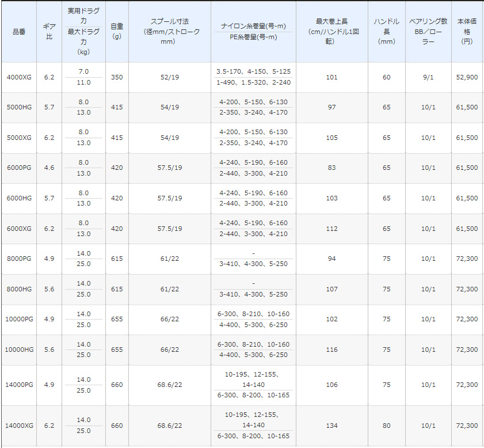Viewport: 484px width, 448px height.
Task: Click the 11.0 max drag value
Action: 83,83
